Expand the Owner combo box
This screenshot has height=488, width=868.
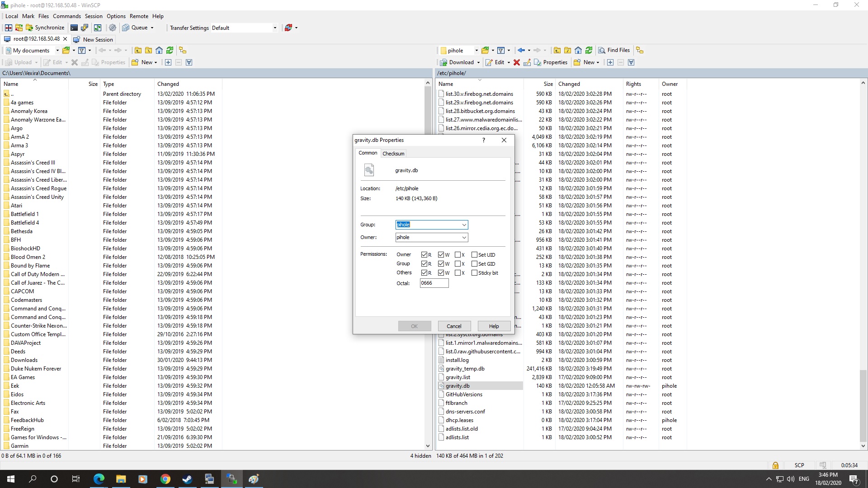pyautogui.click(x=464, y=238)
